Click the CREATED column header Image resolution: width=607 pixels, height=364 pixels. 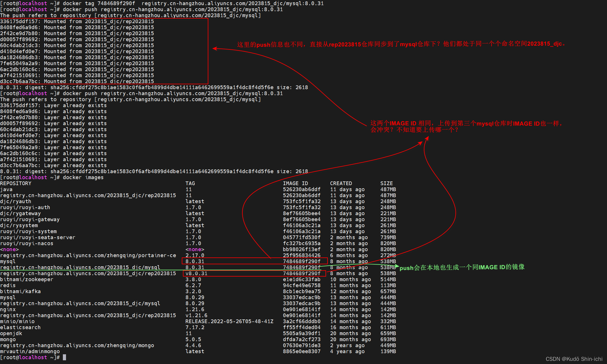point(341,183)
